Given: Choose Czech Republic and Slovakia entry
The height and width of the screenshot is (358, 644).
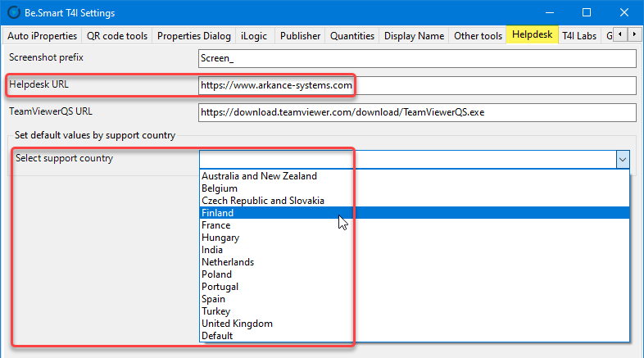Looking at the screenshot, I should pos(262,201).
